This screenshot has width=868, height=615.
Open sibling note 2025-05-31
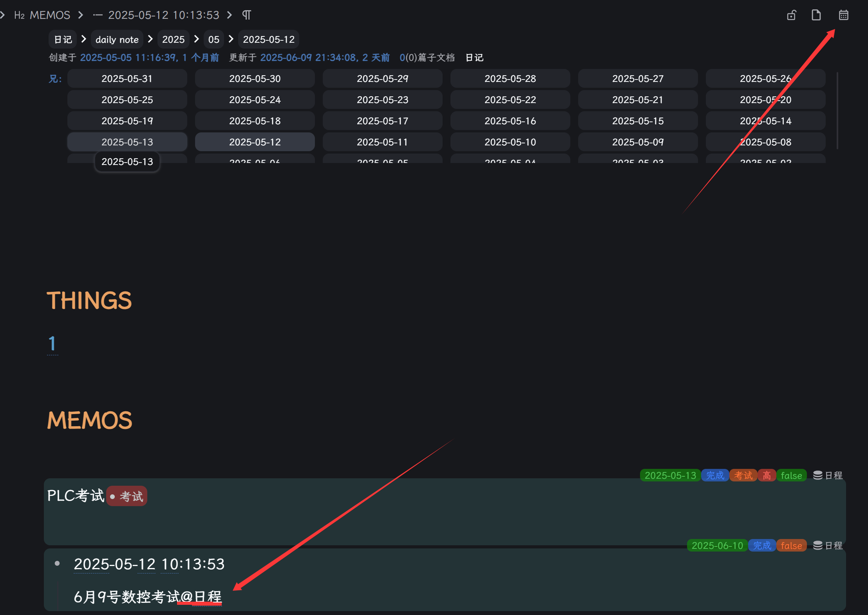[x=127, y=79]
